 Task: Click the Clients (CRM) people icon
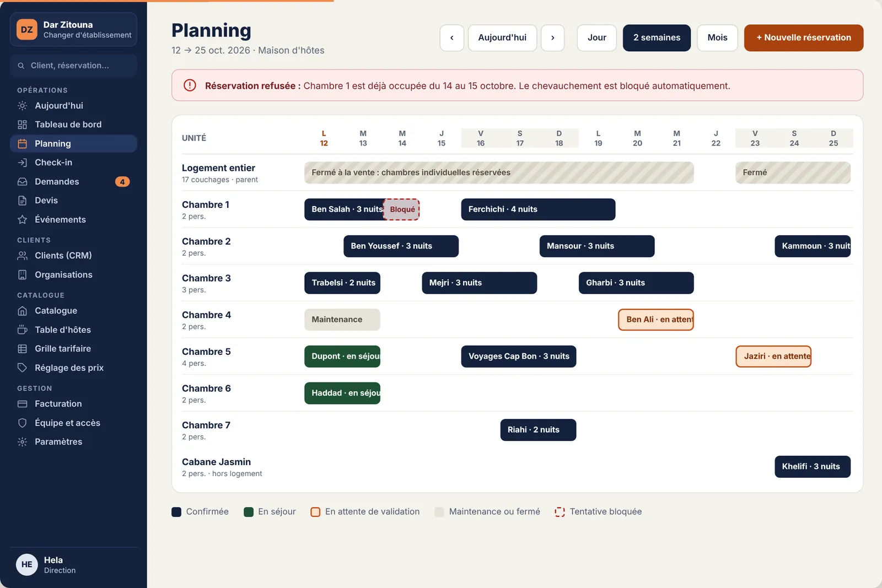22,256
